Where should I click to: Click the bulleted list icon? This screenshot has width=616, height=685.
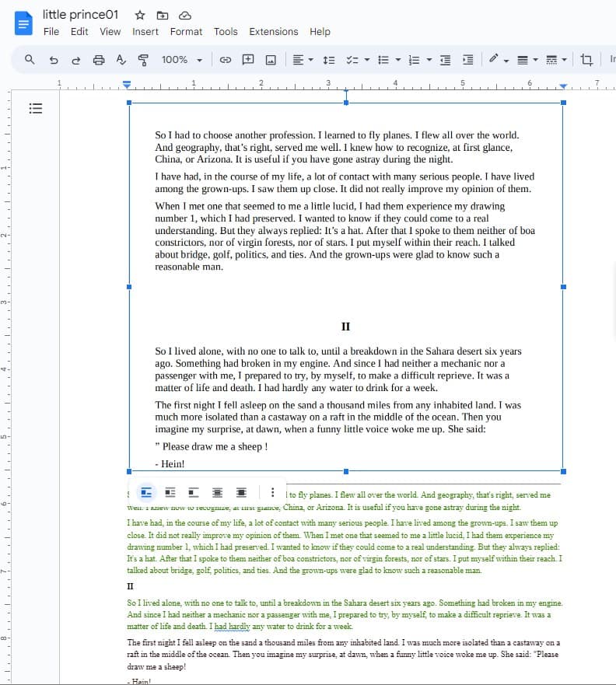pyautogui.click(x=383, y=60)
